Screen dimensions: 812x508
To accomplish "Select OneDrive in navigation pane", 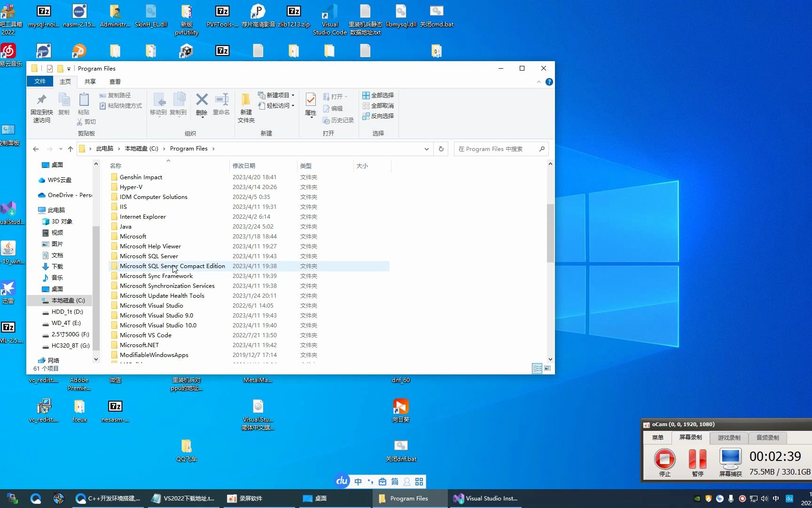I will (70, 195).
